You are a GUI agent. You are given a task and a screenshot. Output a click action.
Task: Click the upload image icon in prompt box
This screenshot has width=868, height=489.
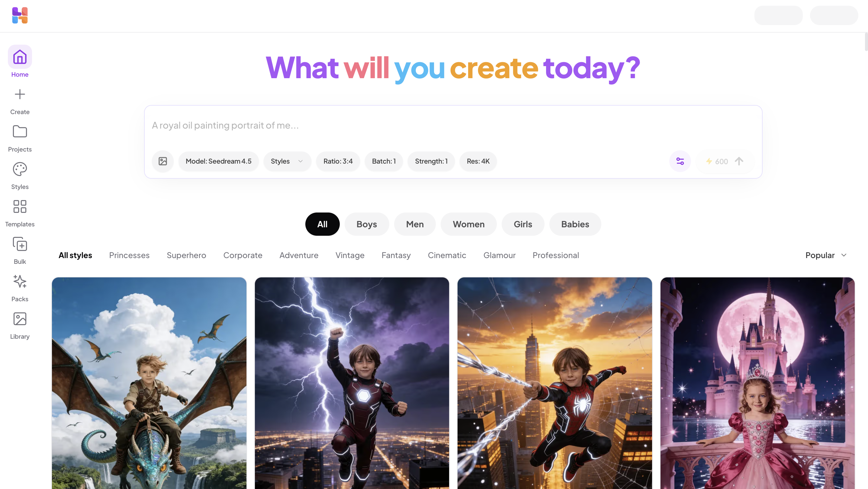[163, 161]
